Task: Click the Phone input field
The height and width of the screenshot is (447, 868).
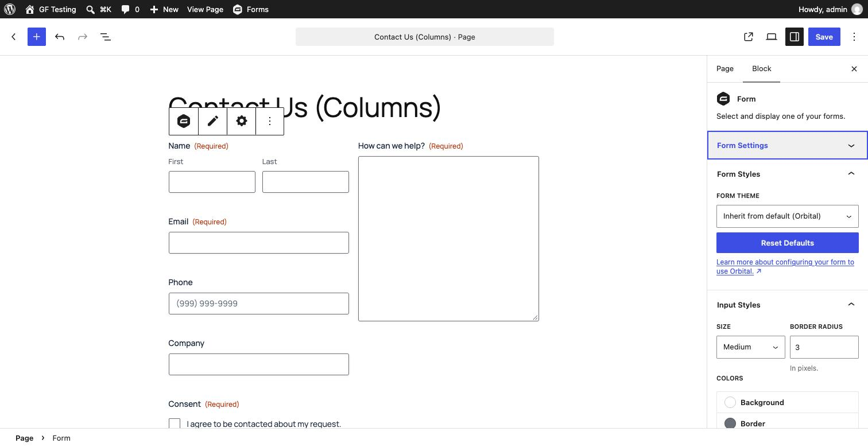Action: point(259,304)
